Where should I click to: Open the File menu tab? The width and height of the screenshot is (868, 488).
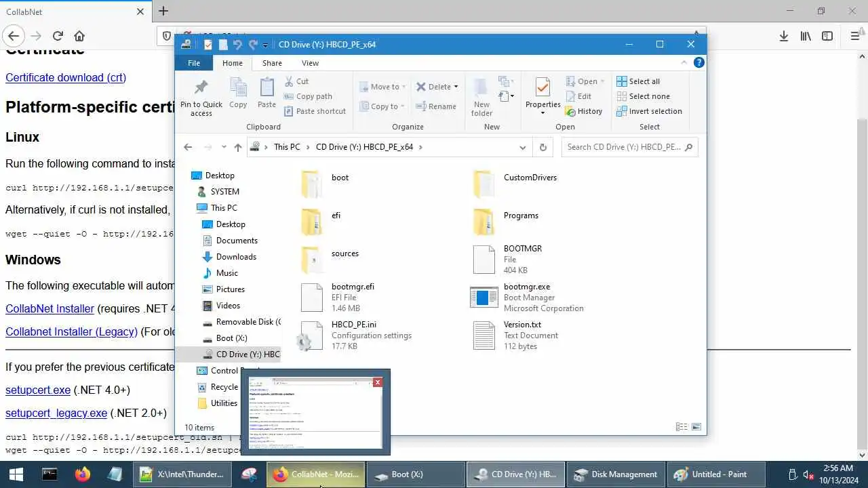[194, 63]
